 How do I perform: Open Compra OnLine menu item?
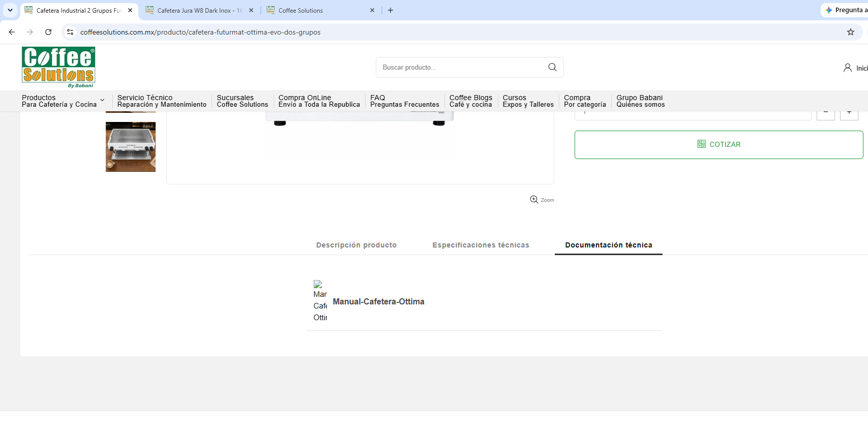point(319,101)
